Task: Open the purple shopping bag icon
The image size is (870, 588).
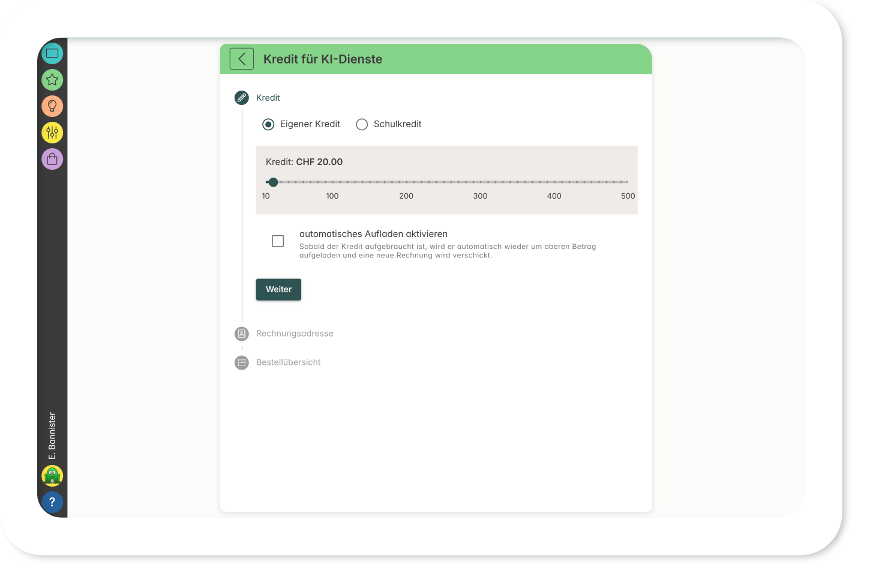Action: point(52,159)
